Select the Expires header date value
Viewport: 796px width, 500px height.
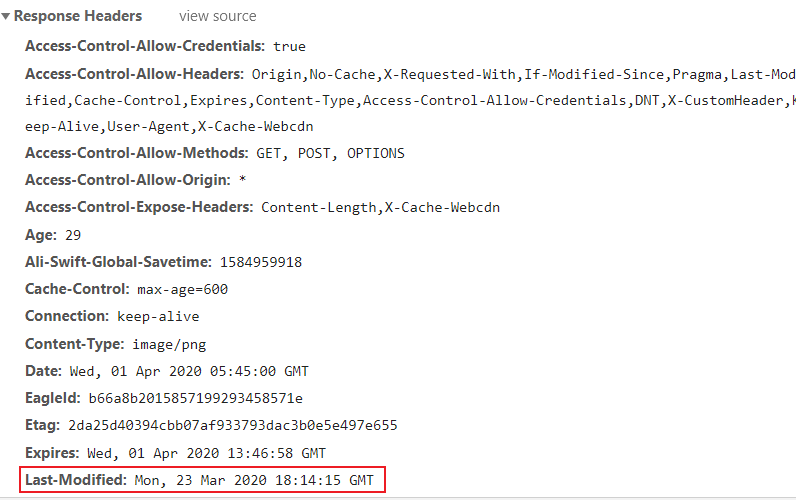point(207,453)
